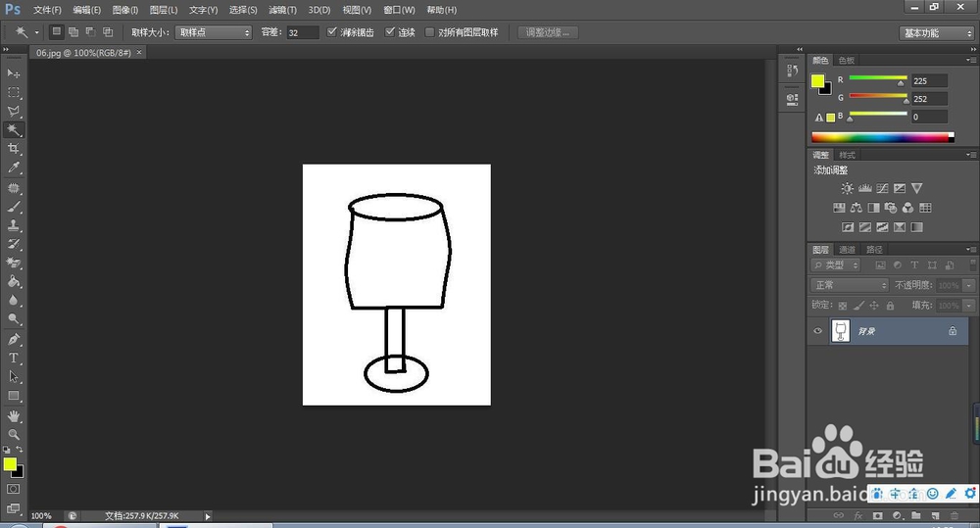Click the 调整边缘 refine edge button
980x528 pixels.
pyautogui.click(x=548, y=32)
